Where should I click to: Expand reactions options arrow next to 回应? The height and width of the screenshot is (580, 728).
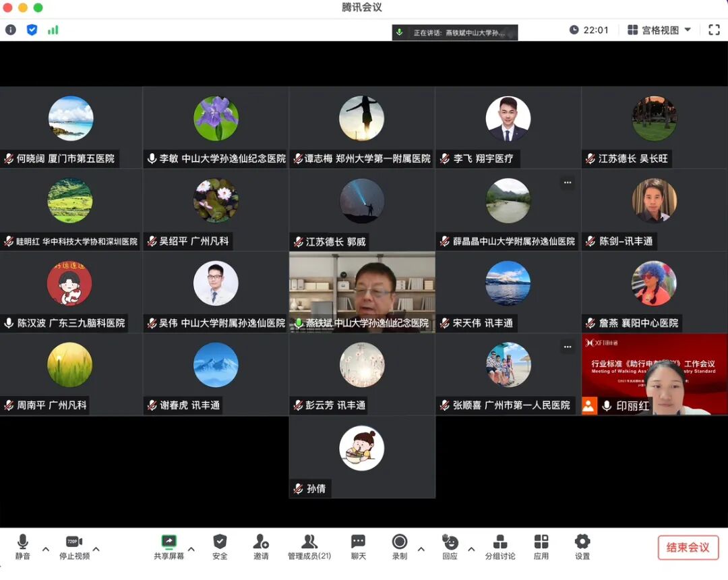[471, 550]
